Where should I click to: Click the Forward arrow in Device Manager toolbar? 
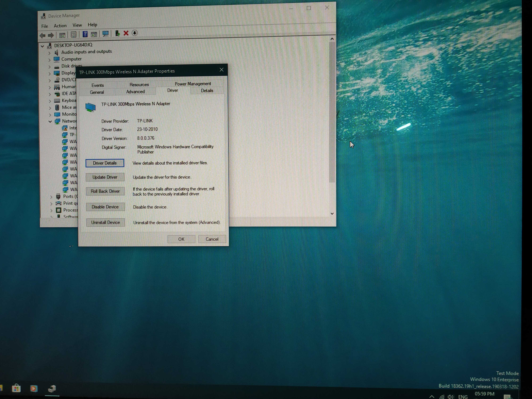(51, 35)
